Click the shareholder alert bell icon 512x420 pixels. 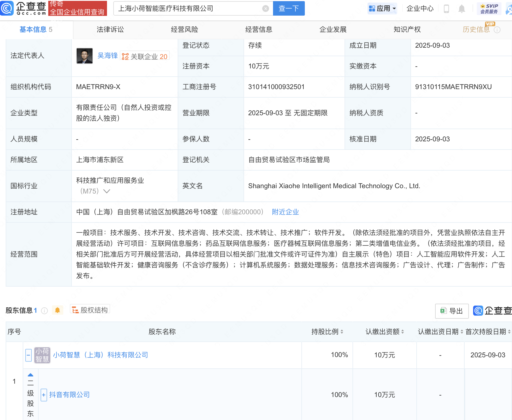[57, 310]
